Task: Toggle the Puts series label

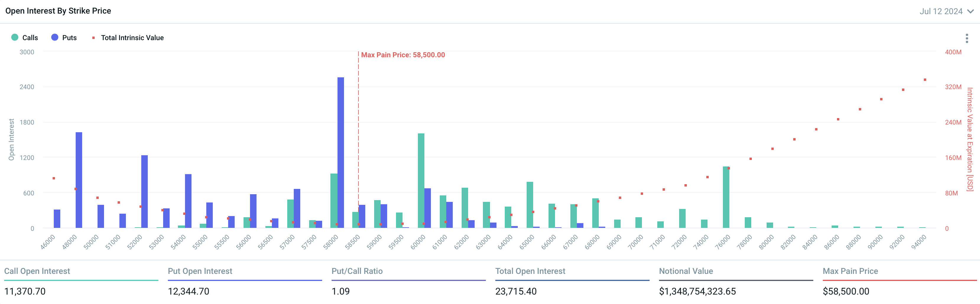Action: click(x=69, y=37)
